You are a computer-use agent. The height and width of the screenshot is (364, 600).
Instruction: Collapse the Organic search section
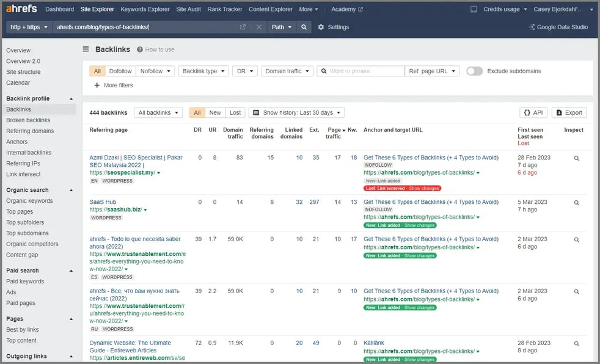(x=71, y=191)
